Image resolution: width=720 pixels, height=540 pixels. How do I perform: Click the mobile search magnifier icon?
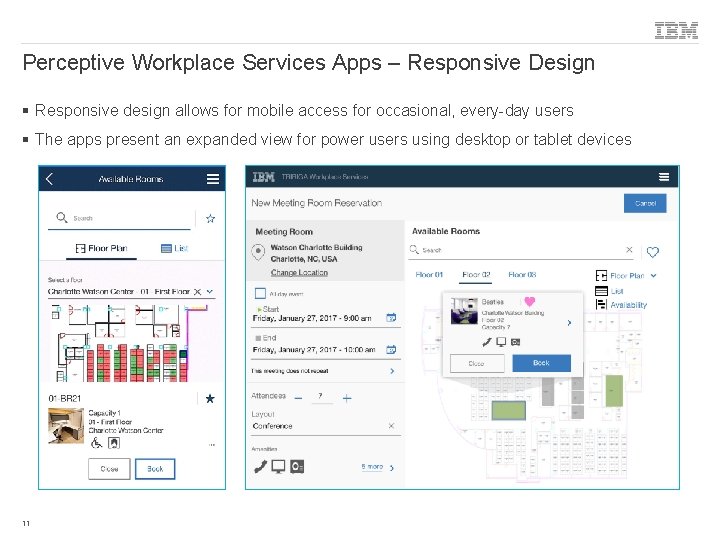[x=62, y=217]
